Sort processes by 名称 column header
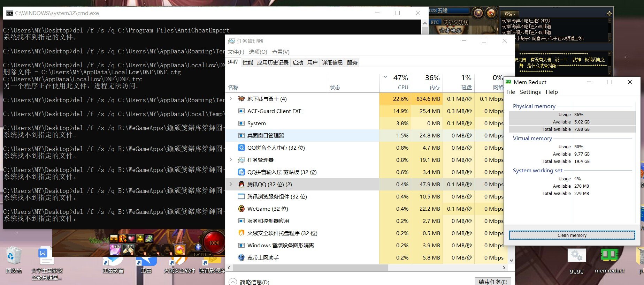 (233, 87)
